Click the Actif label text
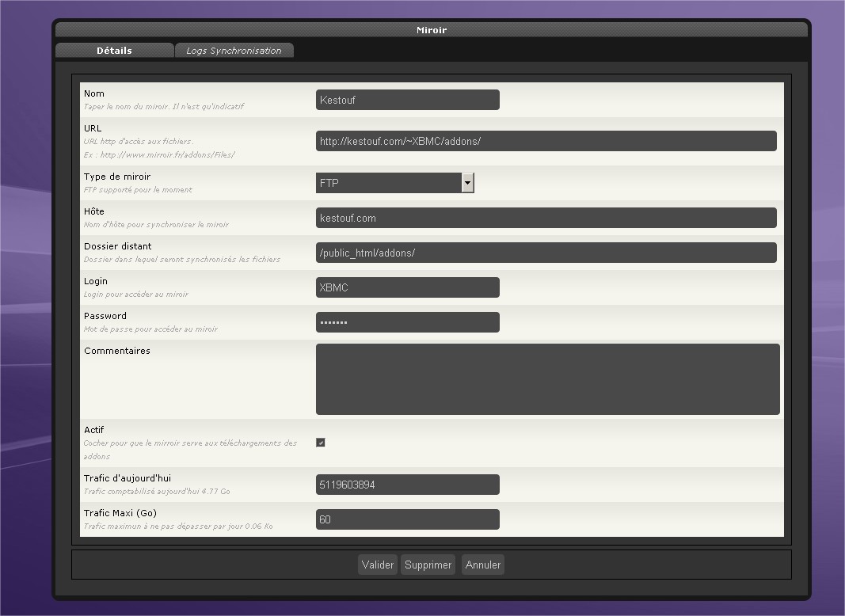The image size is (845, 616). 94,430
